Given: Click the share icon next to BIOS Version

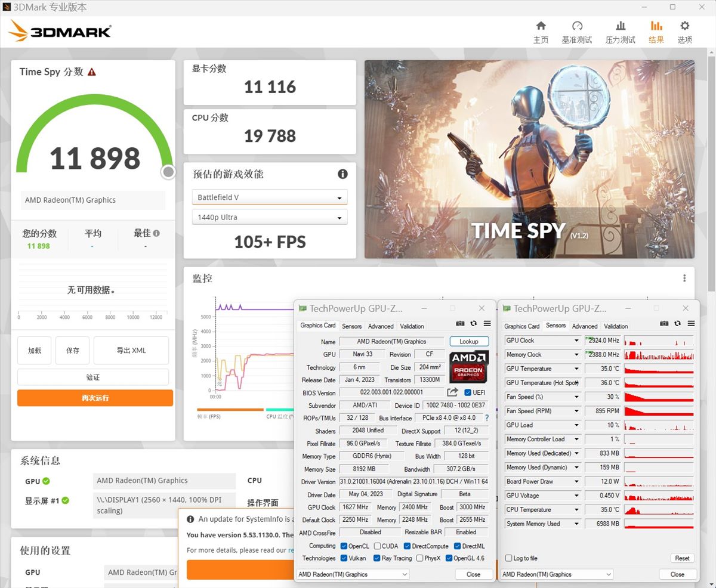Looking at the screenshot, I should point(452,392).
